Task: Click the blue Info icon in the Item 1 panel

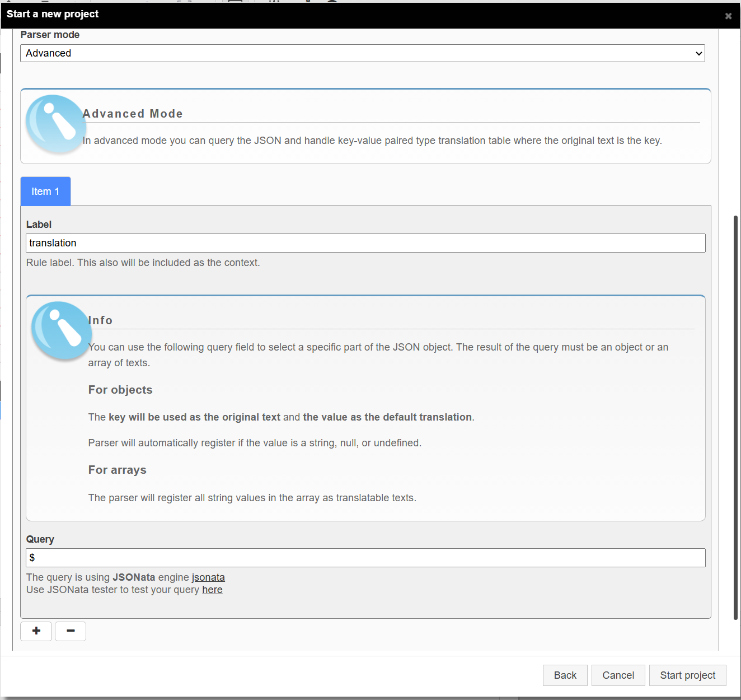Action: (x=60, y=330)
